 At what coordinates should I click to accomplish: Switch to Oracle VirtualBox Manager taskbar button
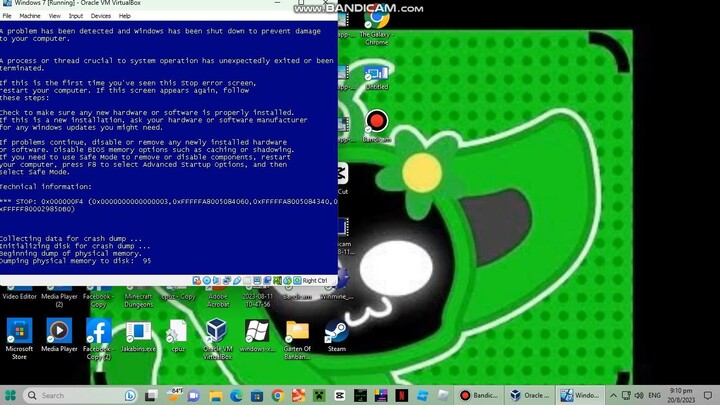pos(530,395)
